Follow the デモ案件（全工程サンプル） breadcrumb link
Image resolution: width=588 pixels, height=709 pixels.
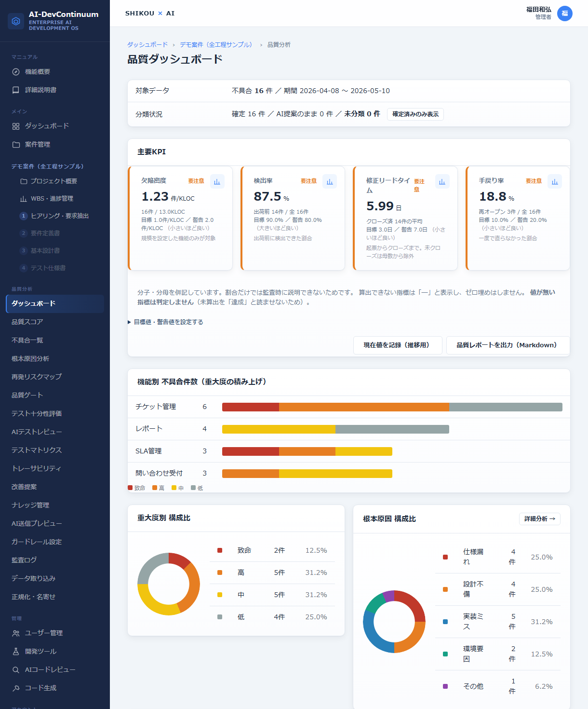point(216,45)
